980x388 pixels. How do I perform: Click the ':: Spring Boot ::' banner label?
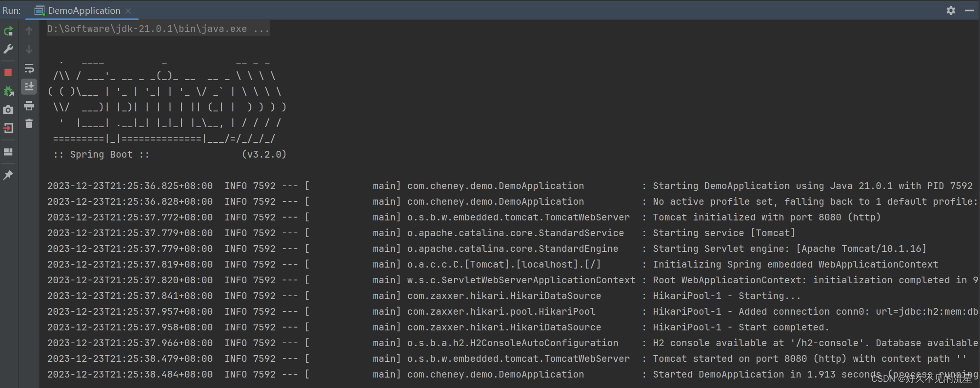[x=101, y=154]
